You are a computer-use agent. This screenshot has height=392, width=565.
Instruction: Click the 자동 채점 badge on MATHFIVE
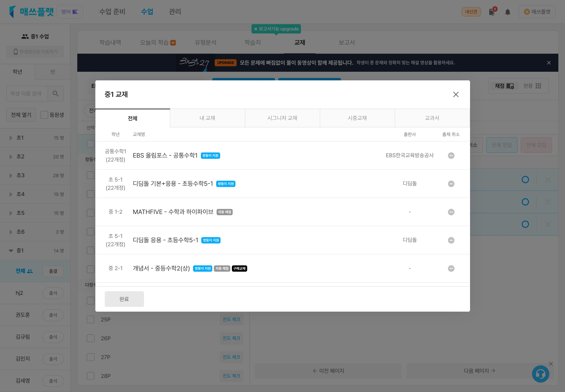click(224, 212)
